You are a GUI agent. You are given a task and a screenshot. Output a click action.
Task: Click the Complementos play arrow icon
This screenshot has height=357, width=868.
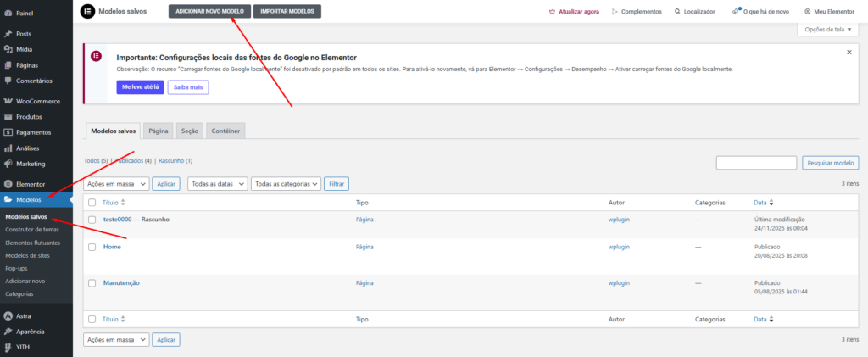[x=615, y=11]
